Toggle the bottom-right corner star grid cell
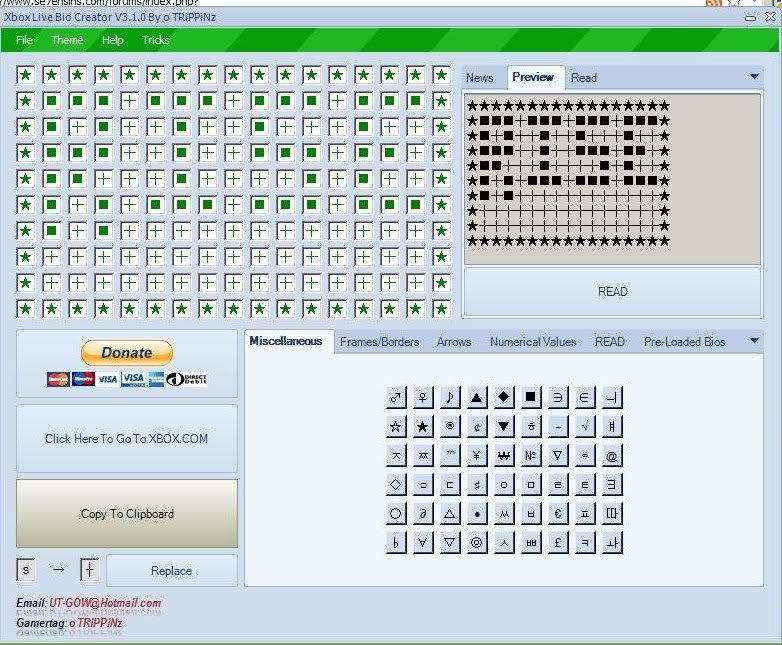Viewport: 782px width, 645px height. (x=441, y=309)
